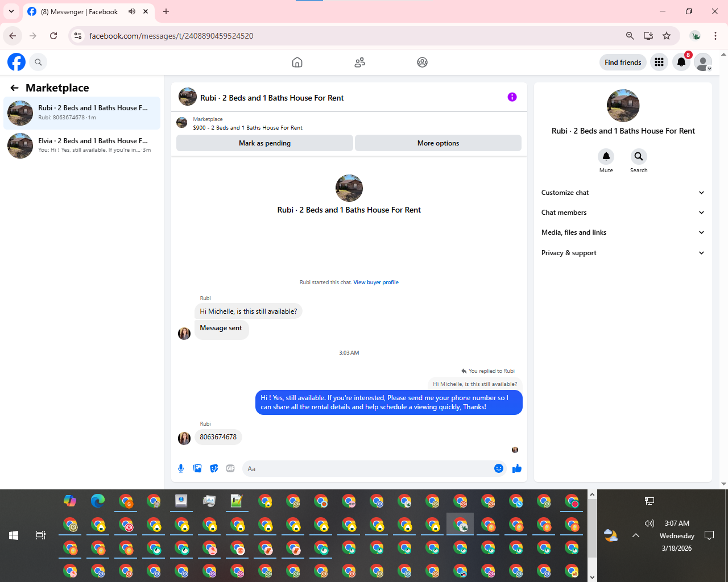Open the Friends icon in top navigation

tap(359, 63)
